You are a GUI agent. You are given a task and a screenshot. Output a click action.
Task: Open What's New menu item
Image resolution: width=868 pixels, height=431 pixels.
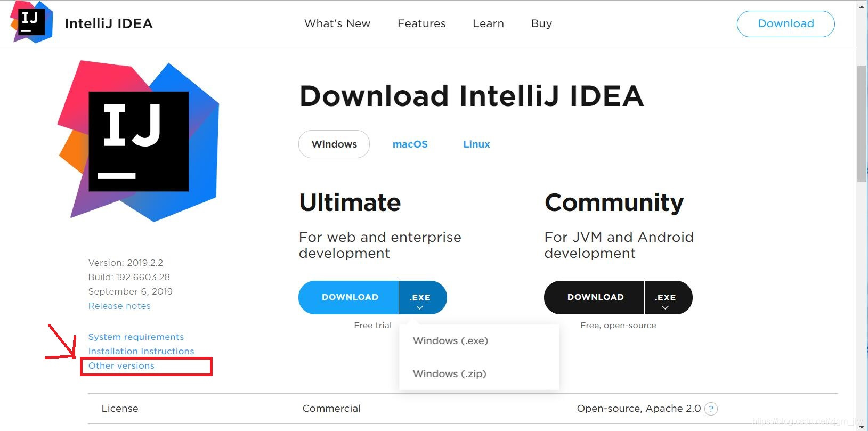pyautogui.click(x=337, y=23)
